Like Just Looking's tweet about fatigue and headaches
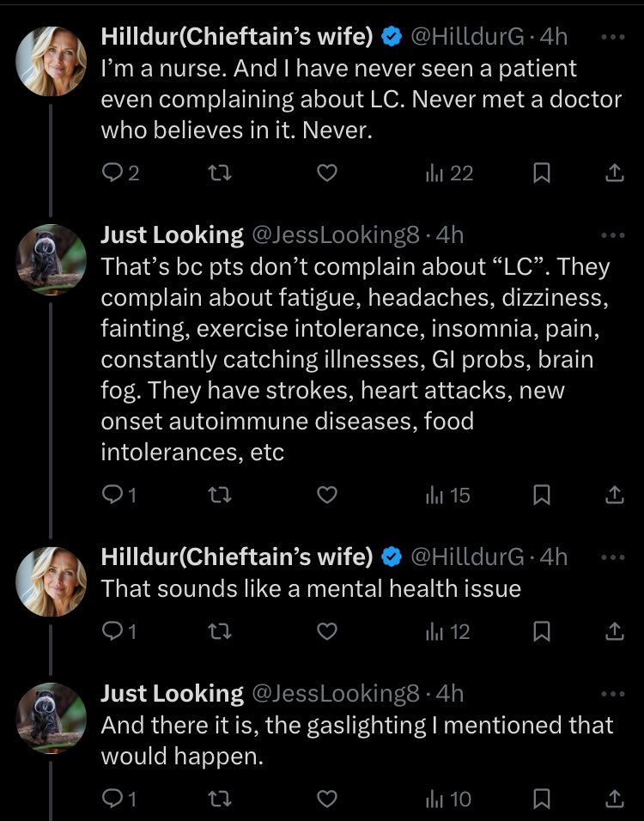 click(x=327, y=495)
